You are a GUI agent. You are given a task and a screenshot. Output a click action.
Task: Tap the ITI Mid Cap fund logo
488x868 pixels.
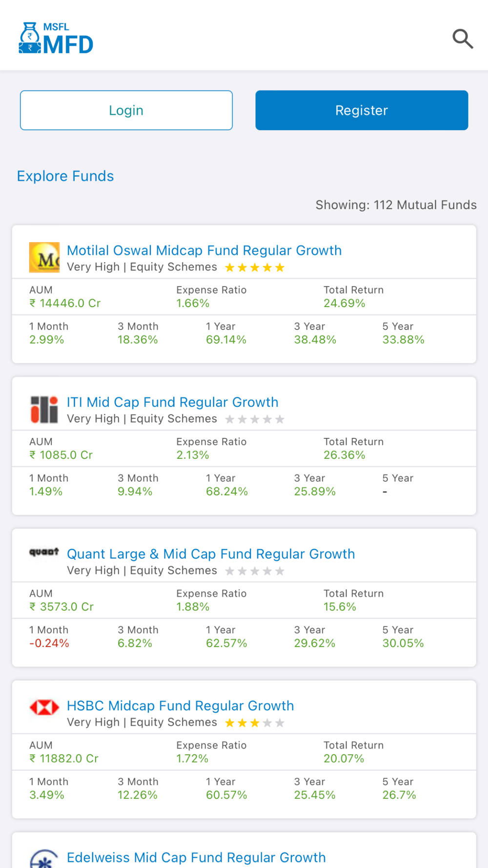(44, 409)
